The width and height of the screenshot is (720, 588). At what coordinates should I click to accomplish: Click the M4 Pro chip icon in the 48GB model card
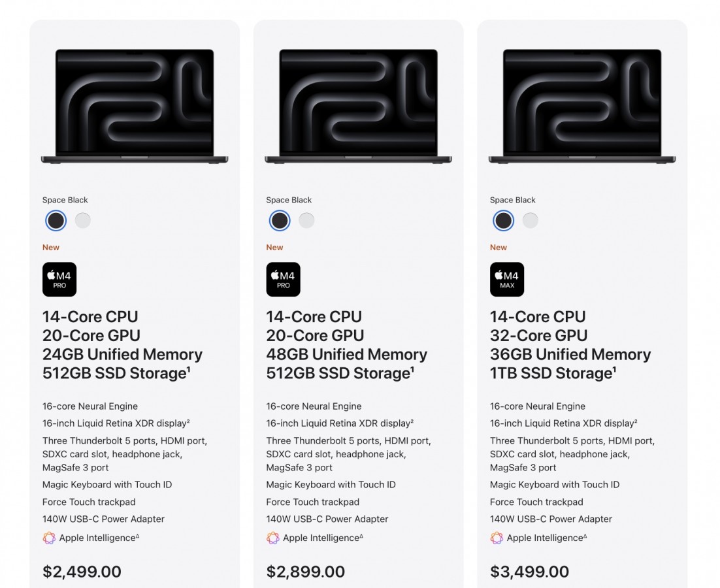click(283, 280)
